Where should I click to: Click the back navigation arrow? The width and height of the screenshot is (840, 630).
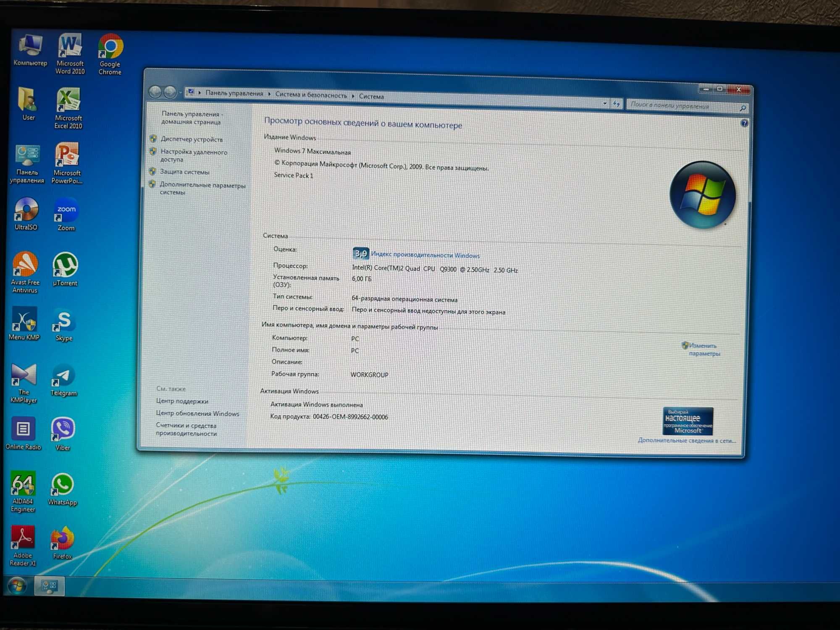coord(155,92)
